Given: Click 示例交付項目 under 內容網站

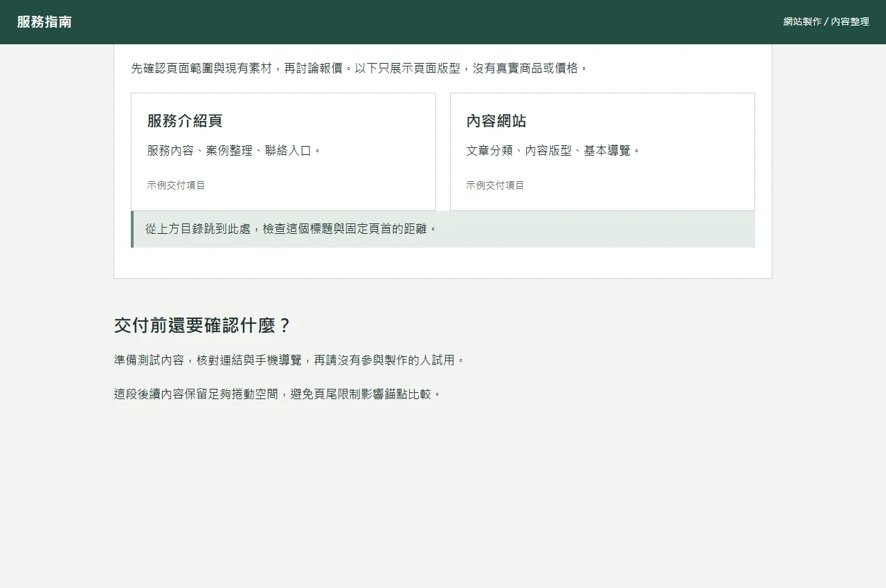Looking at the screenshot, I should [495, 185].
